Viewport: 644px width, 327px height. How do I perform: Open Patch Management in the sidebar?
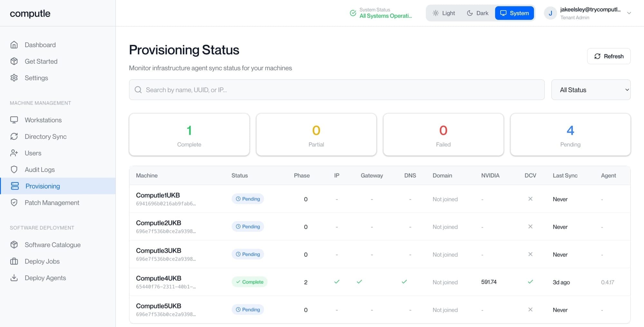52,203
